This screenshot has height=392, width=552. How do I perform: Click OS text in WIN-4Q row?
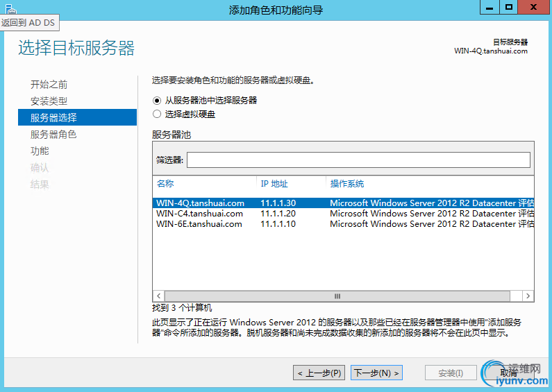(x=432, y=203)
